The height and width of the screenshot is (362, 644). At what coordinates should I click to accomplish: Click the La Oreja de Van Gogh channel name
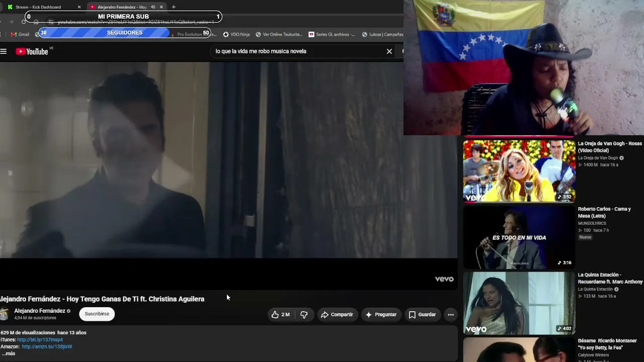pyautogui.click(x=598, y=158)
